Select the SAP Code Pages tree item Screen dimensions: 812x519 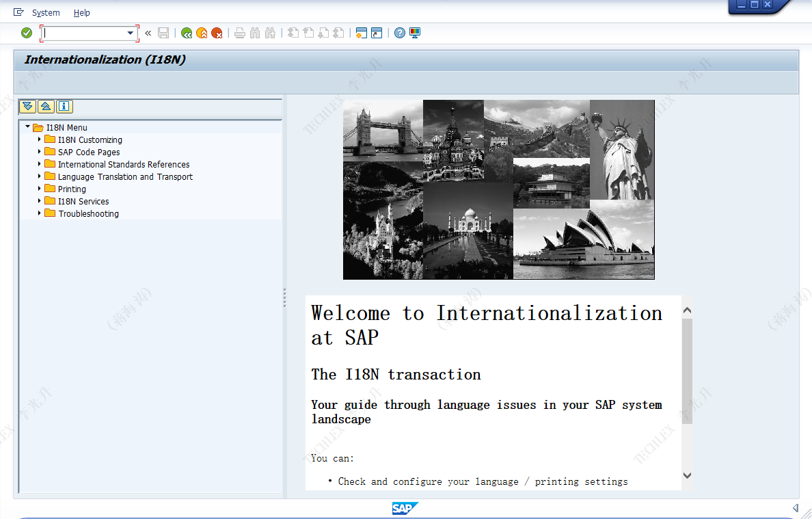(89, 152)
